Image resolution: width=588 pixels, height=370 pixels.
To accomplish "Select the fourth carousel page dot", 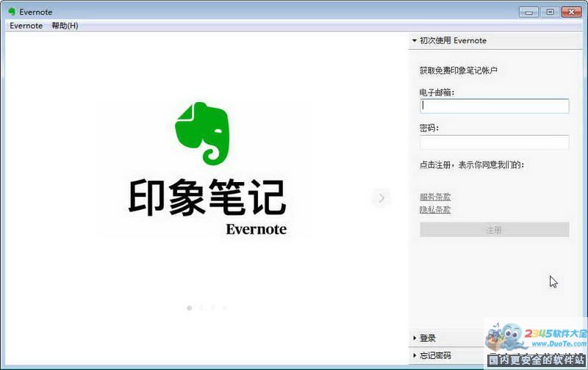I will (x=224, y=308).
